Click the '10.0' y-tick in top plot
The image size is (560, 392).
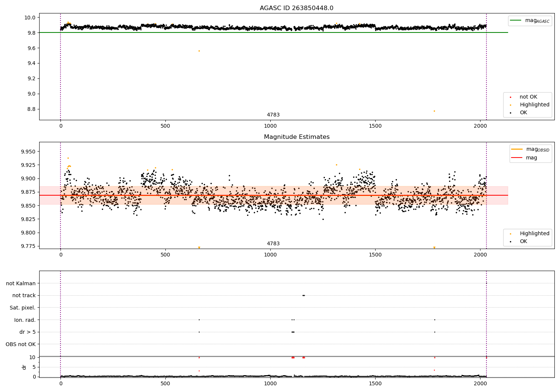point(30,18)
